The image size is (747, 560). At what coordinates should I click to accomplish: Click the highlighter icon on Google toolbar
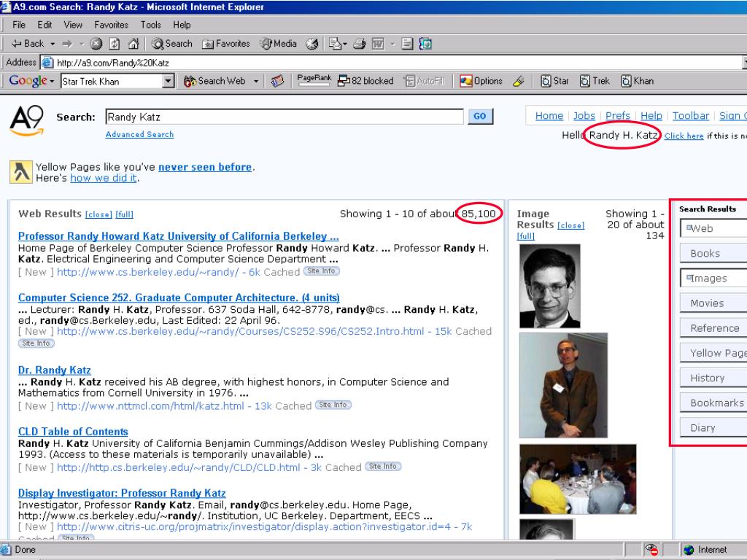[x=519, y=82]
